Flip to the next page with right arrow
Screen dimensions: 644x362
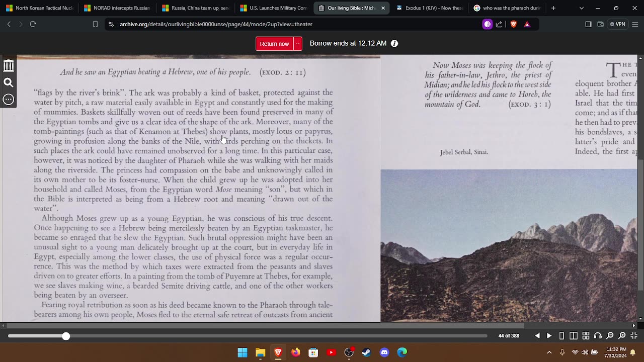coord(549,336)
